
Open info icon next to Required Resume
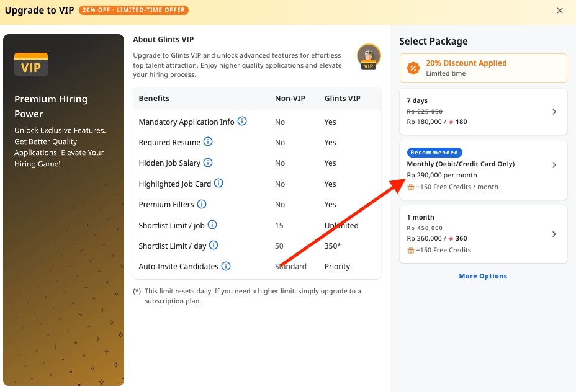(208, 141)
